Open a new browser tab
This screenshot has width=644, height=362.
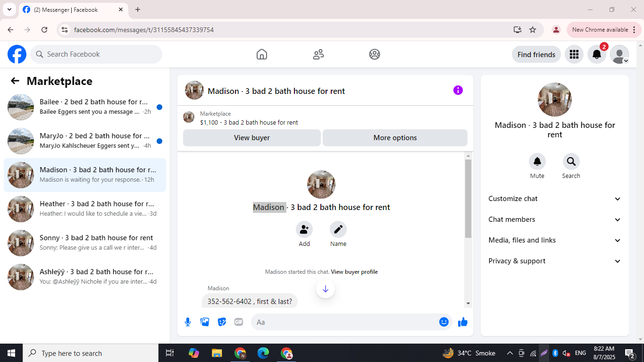point(138,9)
